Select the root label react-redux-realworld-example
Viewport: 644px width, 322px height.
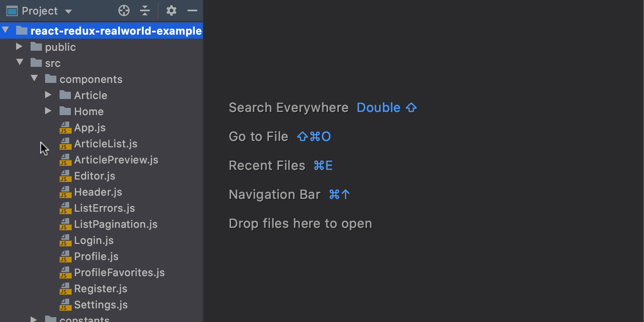click(x=116, y=31)
